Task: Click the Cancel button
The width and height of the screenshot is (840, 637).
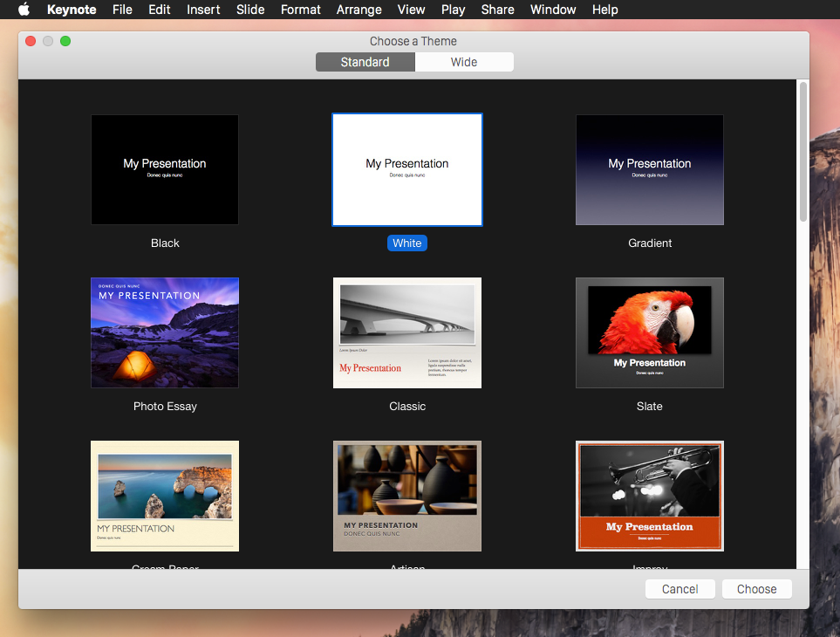Action: click(x=680, y=589)
